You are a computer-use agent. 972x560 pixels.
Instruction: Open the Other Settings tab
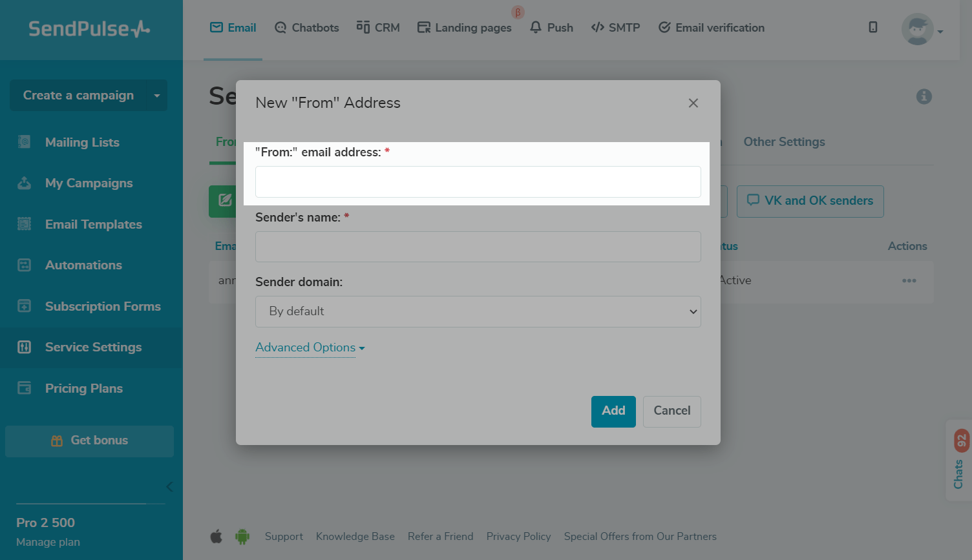(x=783, y=142)
